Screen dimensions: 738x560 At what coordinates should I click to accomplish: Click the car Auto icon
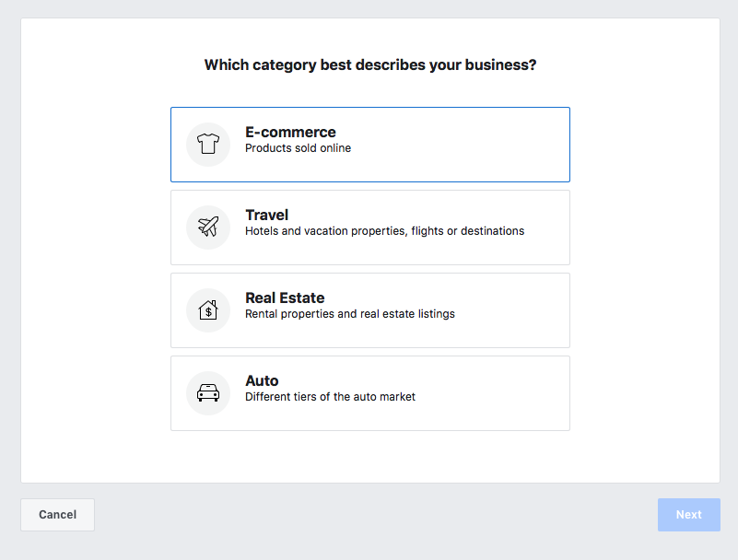(208, 393)
